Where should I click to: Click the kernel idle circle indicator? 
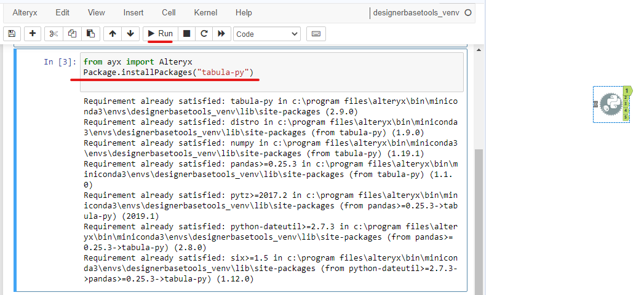coord(468,13)
